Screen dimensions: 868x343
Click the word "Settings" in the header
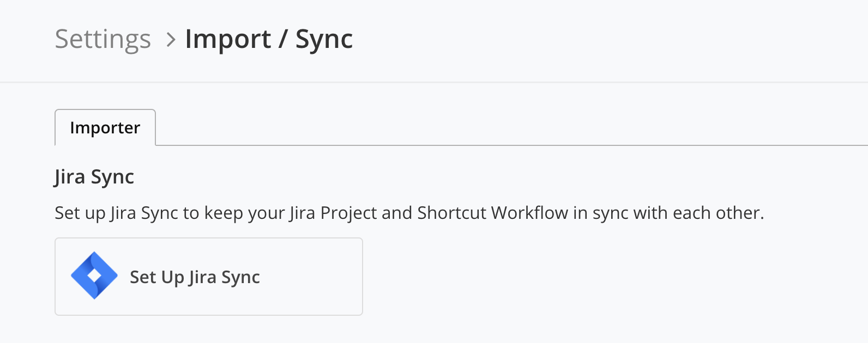[103, 39]
